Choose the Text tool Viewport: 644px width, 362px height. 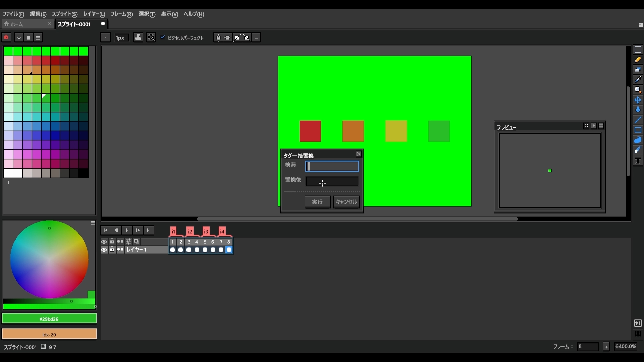638,160
